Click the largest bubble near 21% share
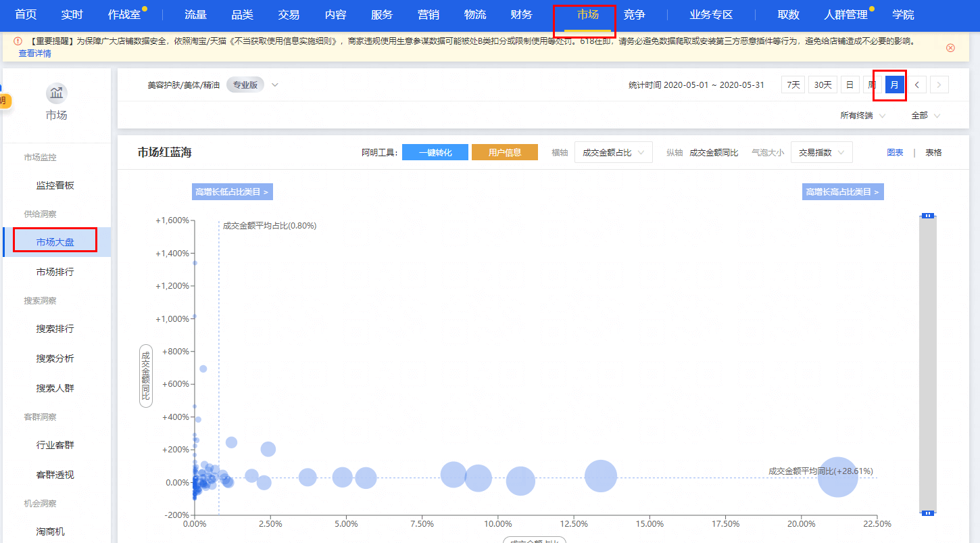Image resolution: width=980 pixels, height=543 pixels. (x=838, y=477)
